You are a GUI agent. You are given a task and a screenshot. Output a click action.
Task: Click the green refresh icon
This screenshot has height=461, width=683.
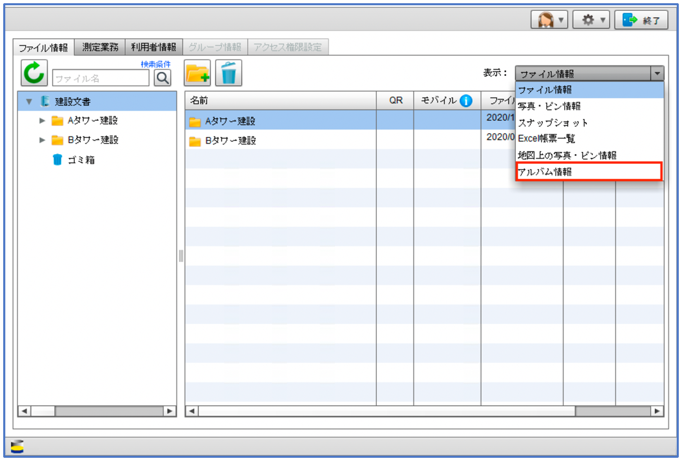point(35,73)
